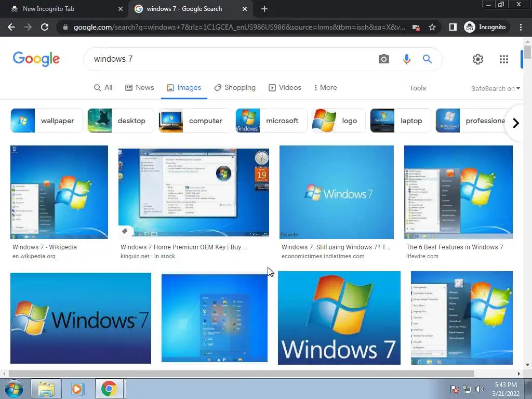Open the Chrome side panel icon
This screenshot has width=532, height=399.
point(453,27)
